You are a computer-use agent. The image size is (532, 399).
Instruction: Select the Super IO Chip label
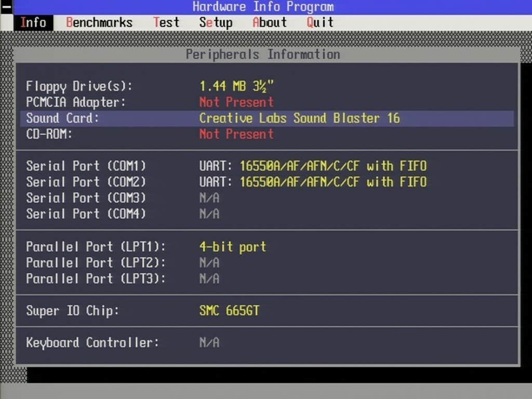tap(73, 311)
